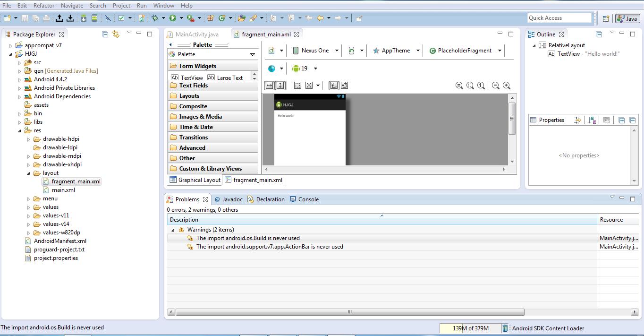The height and width of the screenshot is (336, 644).
Task: Click Link with Editor in Package Explorer
Action: [116, 34]
